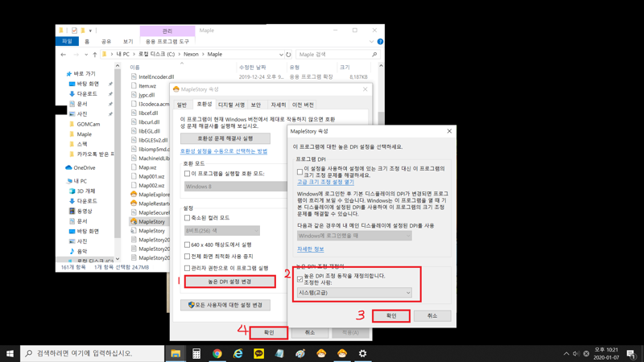Screen dimensions: 644x362
Task: Switch to the 디지털 서명 tab
Action: point(231,105)
